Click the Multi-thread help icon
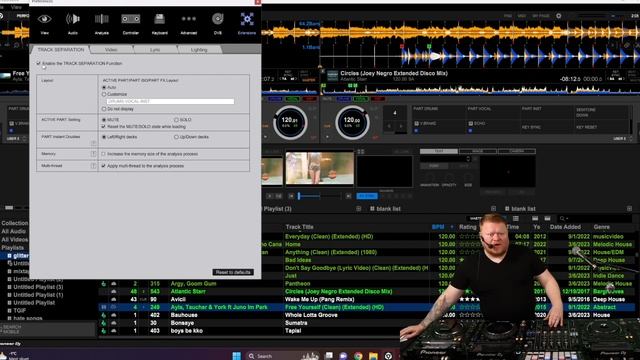This screenshot has height=360, width=640. pyautogui.click(x=93, y=166)
